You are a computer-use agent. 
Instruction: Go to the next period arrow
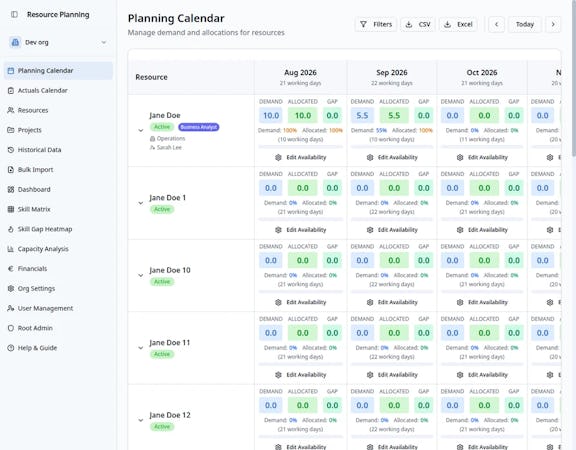click(553, 25)
